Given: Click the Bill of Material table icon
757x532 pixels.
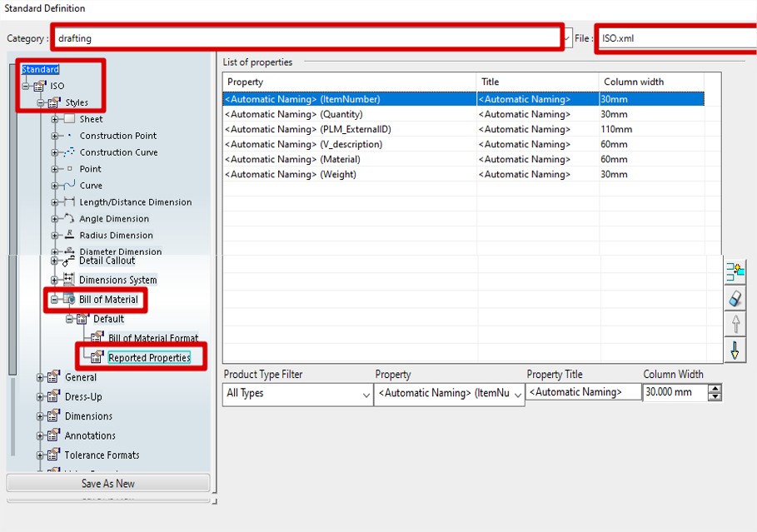Looking at the screenshot, I should [x=69, y=300].
